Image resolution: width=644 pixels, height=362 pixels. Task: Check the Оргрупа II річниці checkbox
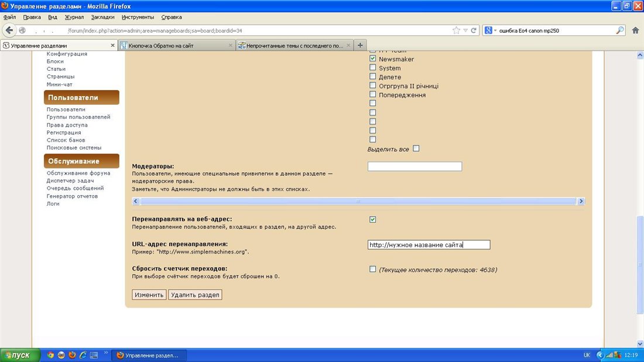click(x=372, y=86)
